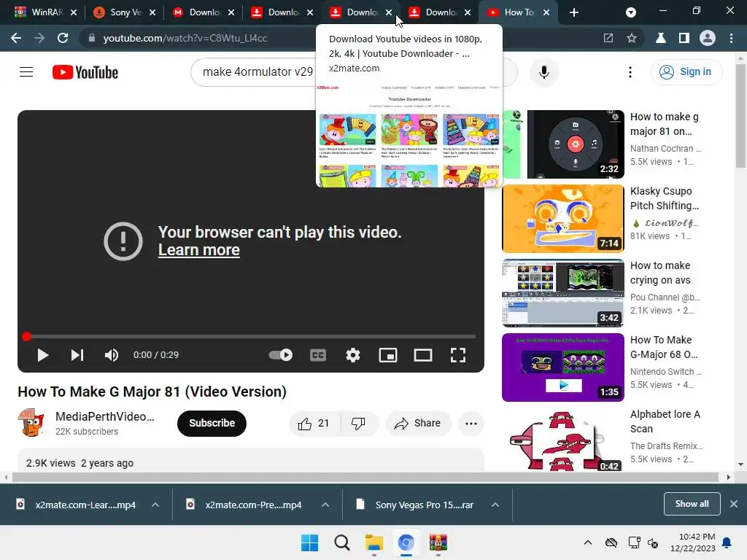Open more actions ellipsis below the video

[471, 424]
